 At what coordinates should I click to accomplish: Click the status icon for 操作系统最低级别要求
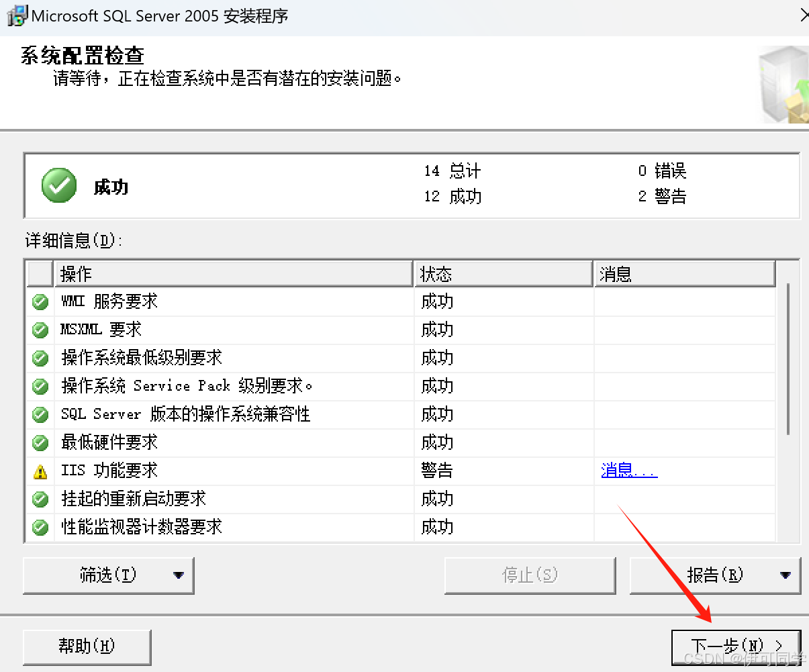[40, 358]
